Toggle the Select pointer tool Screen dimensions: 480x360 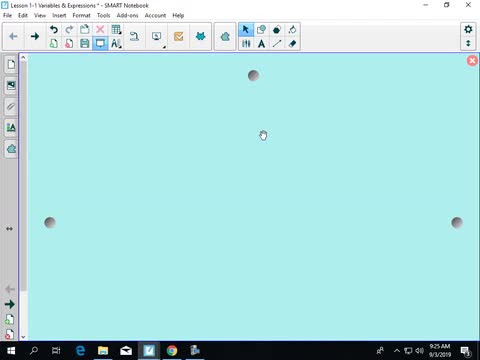click(x=246, y=30)
